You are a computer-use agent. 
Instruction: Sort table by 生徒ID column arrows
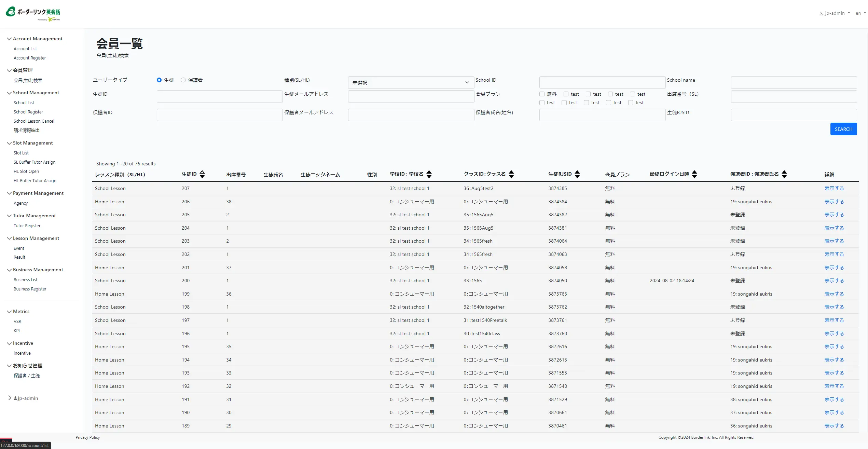click(202, 174)
